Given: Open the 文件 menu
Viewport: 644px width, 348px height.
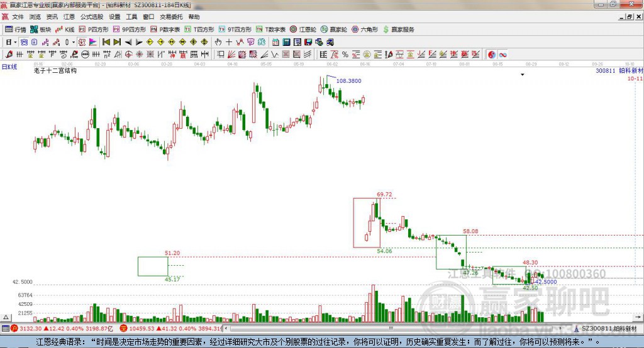Looking at the screenshot, I should pyautogui.click(x=18, y=17).
